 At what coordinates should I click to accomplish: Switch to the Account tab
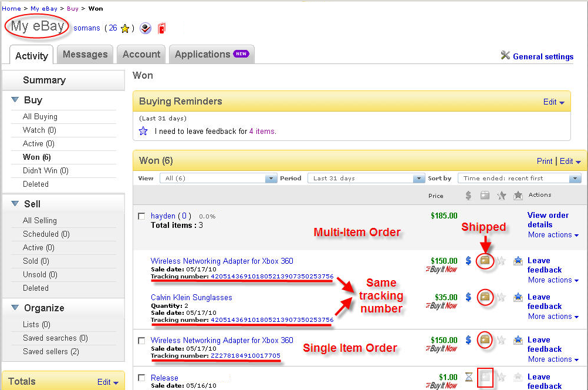(141, 55)
